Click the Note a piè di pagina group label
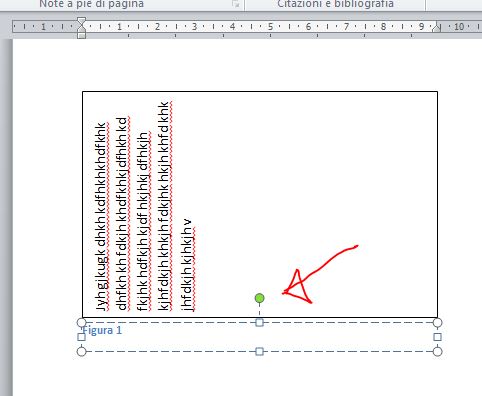The width and height of the screenshot is (482, 396). [92, 4]
